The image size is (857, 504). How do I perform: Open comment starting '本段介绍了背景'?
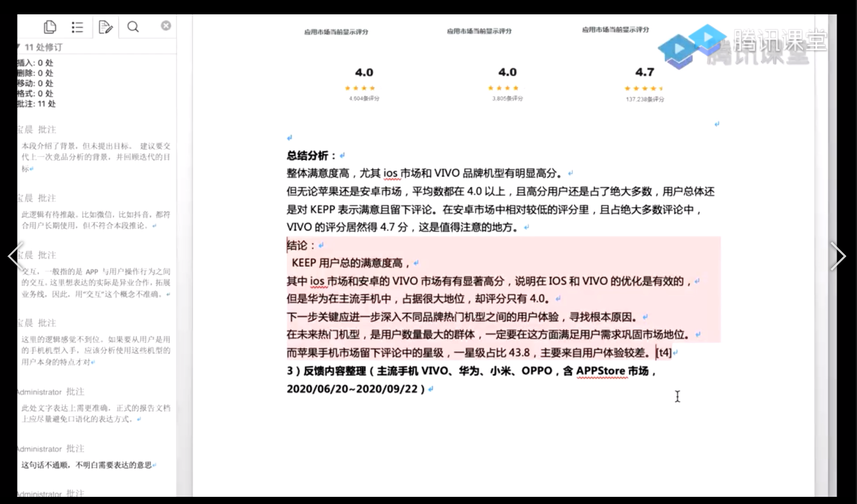pyautogui.click(x=96, y=157)
